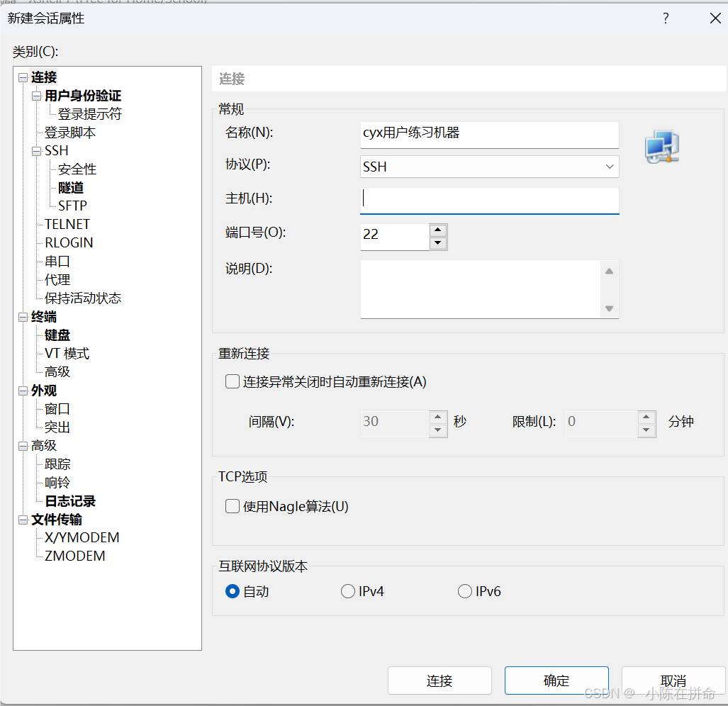Select VT 模式 in the tree

(x=67, y=354)
